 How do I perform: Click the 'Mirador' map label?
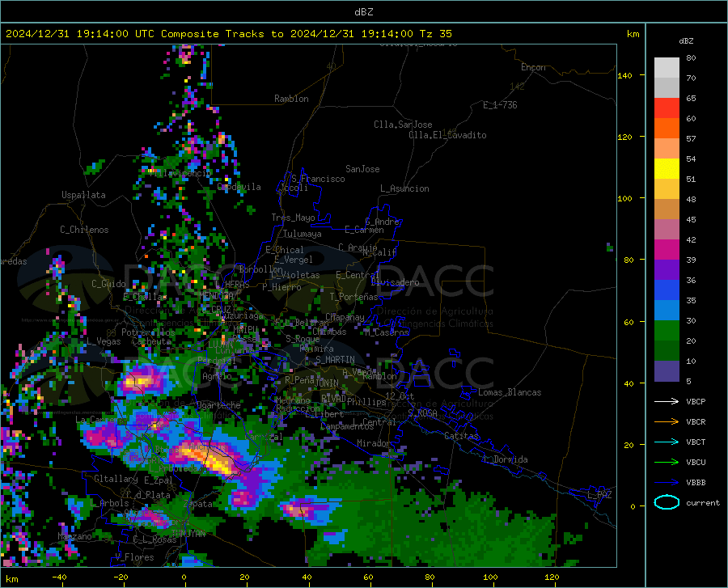[373, 443]
